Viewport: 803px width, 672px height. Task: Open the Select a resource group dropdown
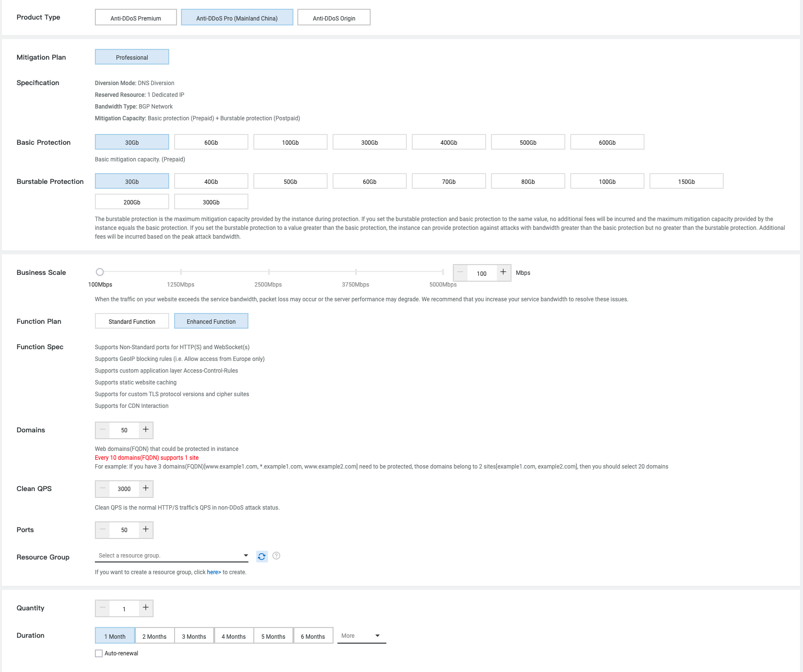tap(172, 556)
